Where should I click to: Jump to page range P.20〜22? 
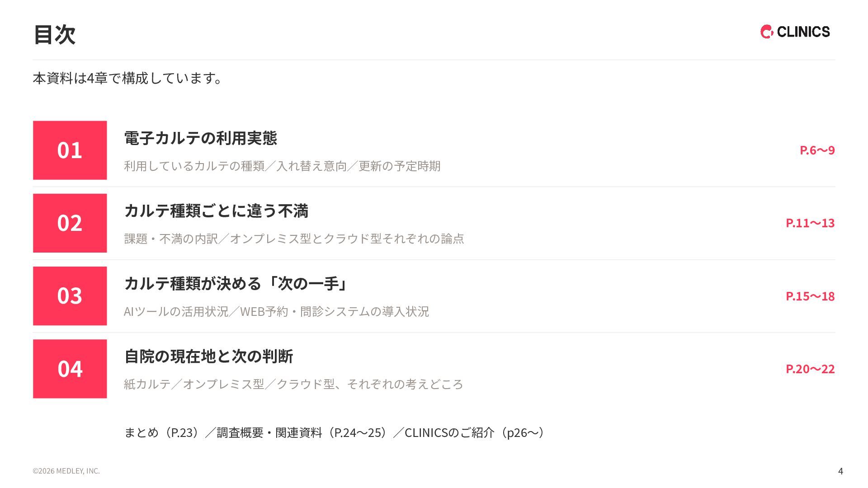[x=810, y=369]
